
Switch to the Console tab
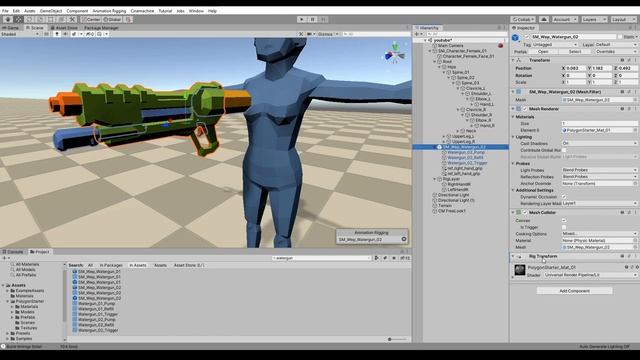pos(13,252)
